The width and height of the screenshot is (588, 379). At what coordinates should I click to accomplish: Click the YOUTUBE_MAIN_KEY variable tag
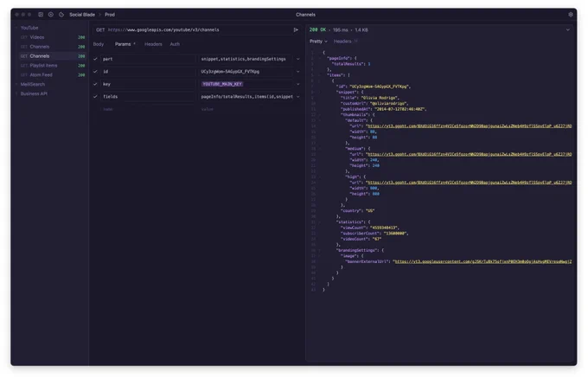tap(222, 84)
